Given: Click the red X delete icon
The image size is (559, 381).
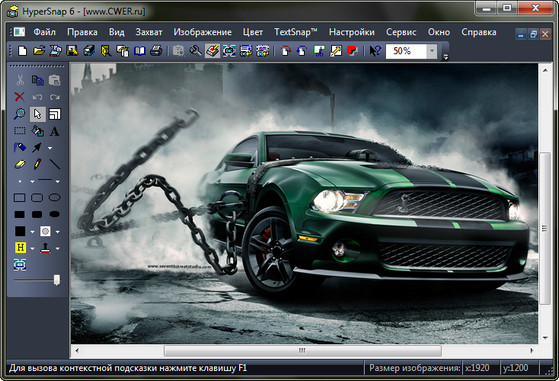Looking at the screenshot, I should click(20, 97).
